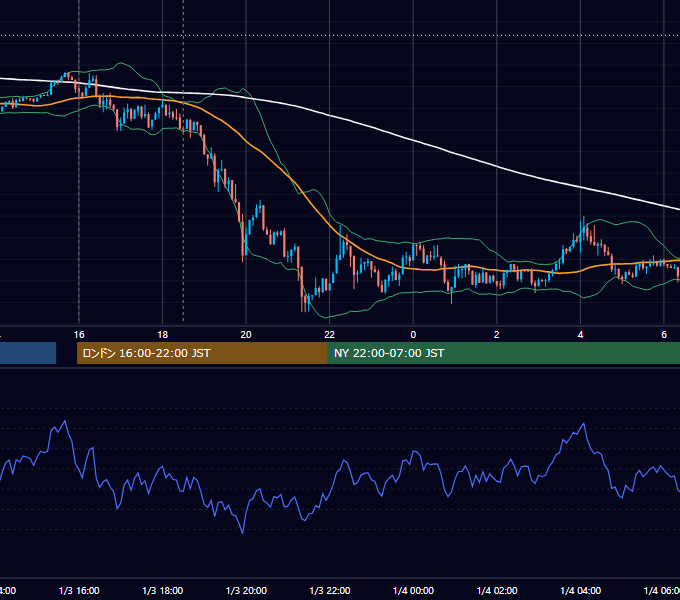
Task: Click the 4 hour label on the upper axis
Action: point(580,334)
